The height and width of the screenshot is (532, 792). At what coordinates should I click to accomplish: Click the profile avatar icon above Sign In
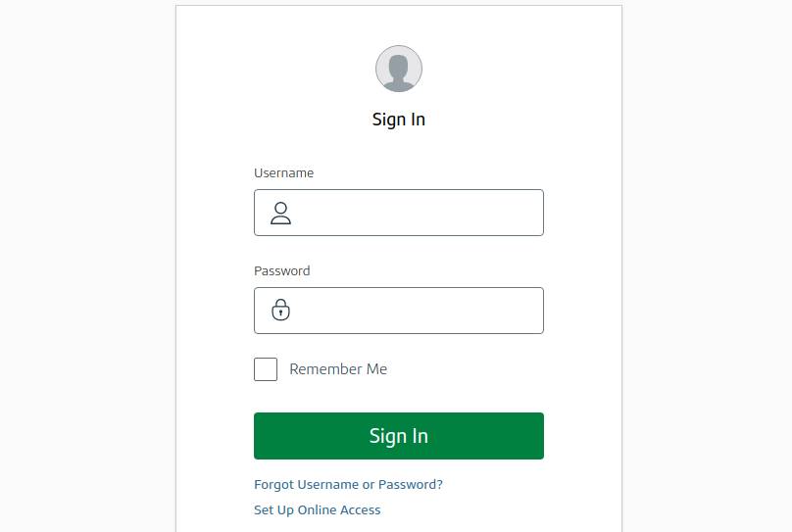coord(399,69)
